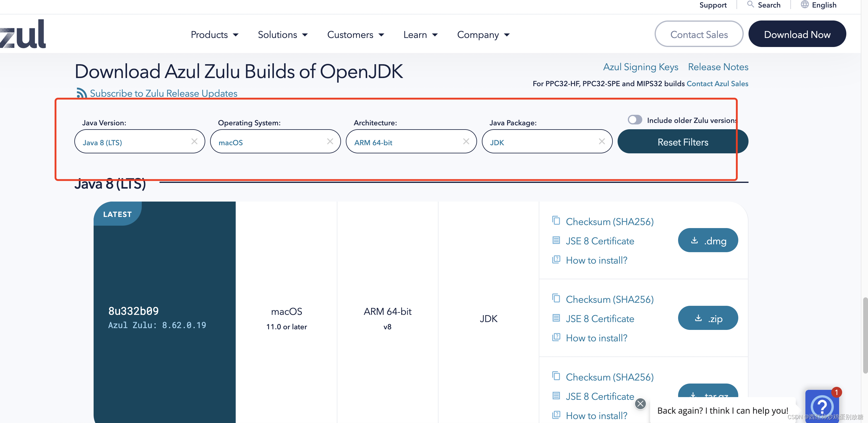Download the .zip package

tap(708, 318)
